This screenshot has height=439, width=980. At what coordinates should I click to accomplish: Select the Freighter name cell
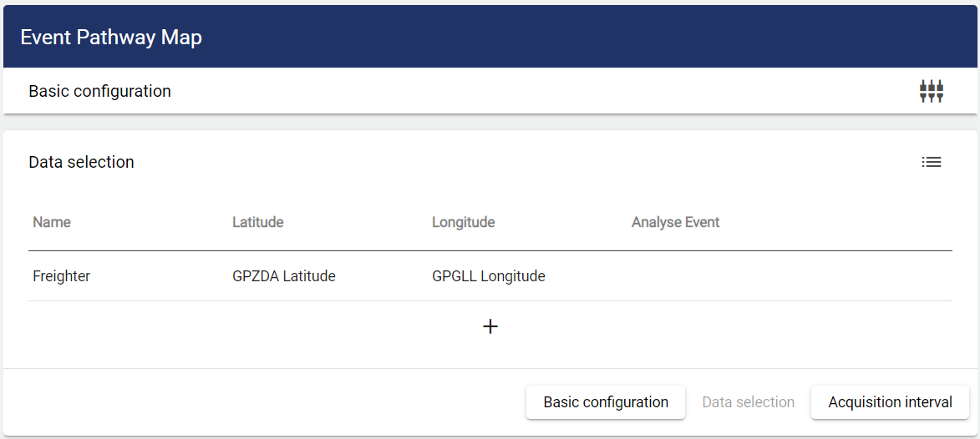(x=61, y=276)
